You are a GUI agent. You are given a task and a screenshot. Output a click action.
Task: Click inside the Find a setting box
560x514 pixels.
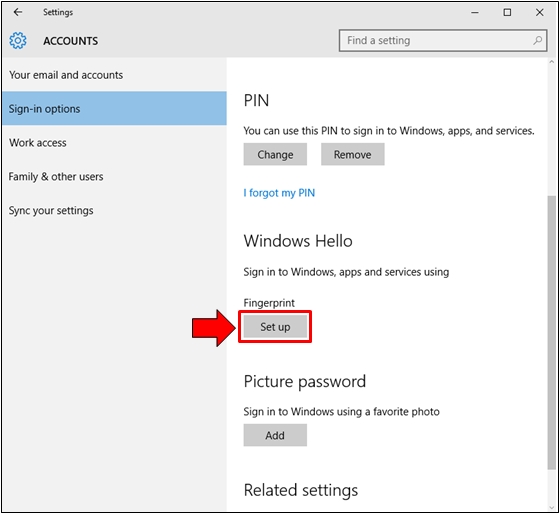pyautogui.click(x=443, y=40)
